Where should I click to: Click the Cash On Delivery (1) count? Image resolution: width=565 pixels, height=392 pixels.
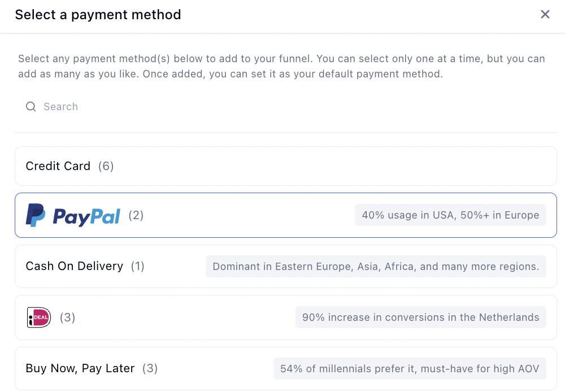tap(138, 266)
